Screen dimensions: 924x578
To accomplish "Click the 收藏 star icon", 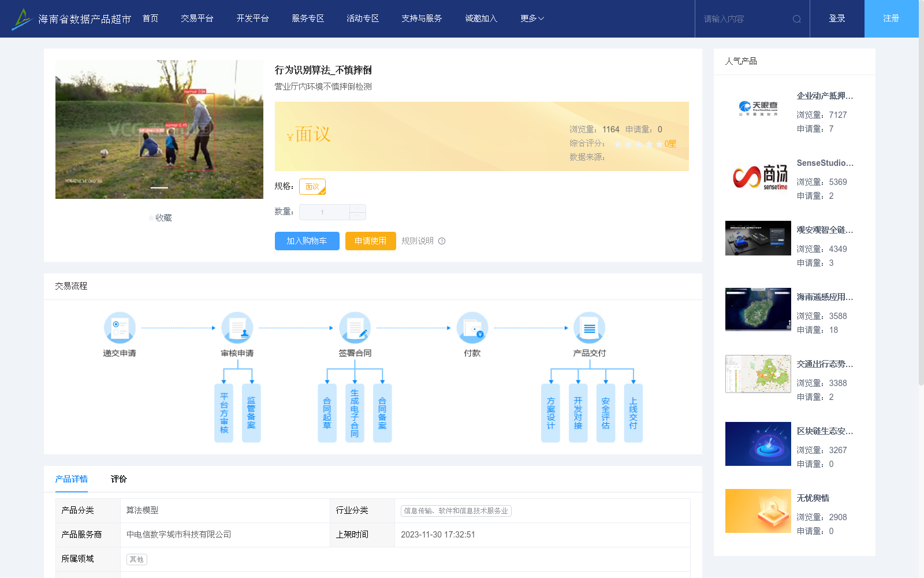I will pos(151,218).
